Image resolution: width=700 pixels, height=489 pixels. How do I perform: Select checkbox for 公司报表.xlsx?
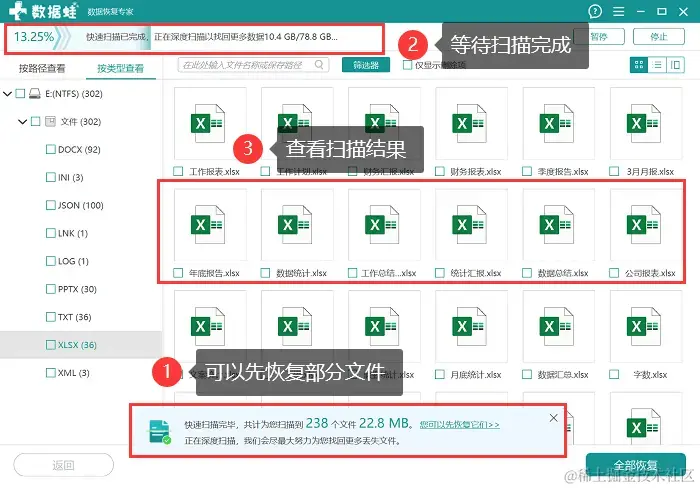click(x=614, y=272)
